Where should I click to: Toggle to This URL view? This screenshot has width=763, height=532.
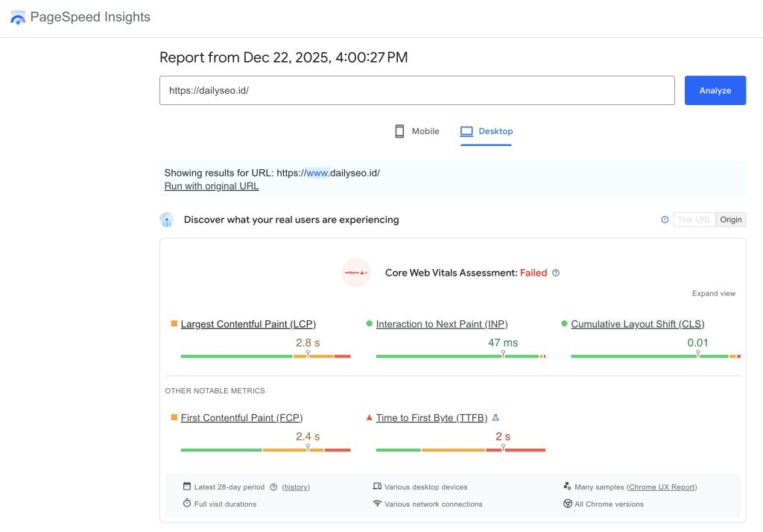694,220
